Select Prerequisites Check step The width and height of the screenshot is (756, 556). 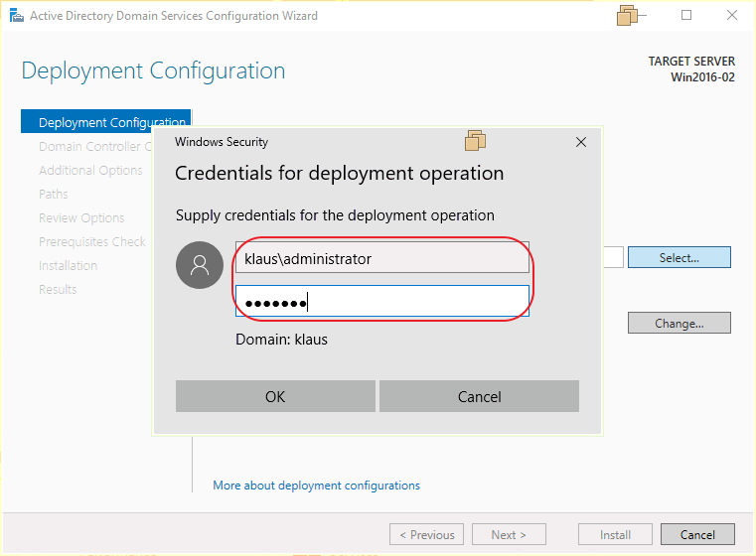pyautogui.click(x=91, y=242)
